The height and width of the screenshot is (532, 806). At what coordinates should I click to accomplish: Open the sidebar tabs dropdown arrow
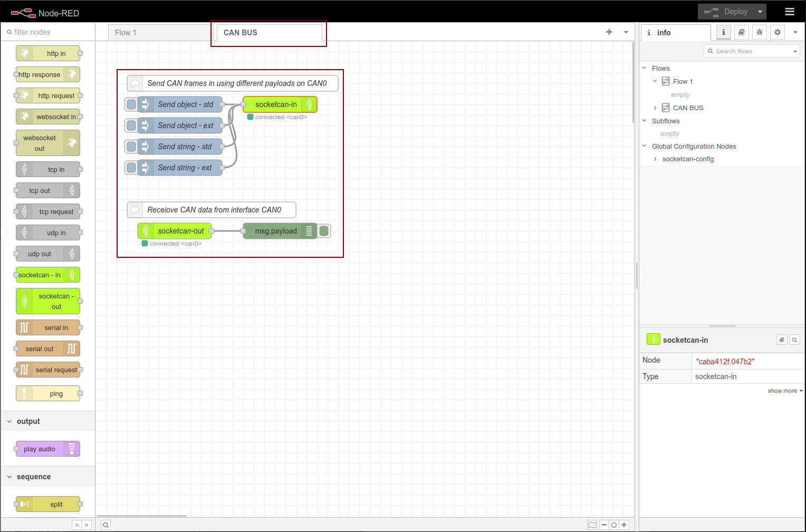coord(795,32)
